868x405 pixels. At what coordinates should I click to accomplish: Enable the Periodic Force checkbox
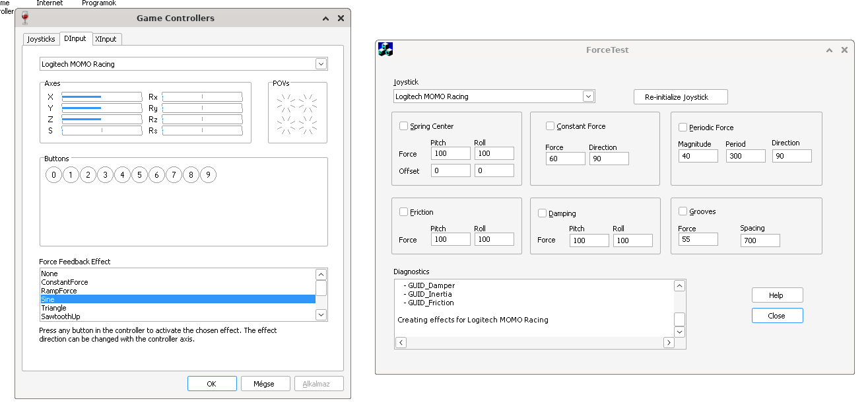[x=683, y=127]
